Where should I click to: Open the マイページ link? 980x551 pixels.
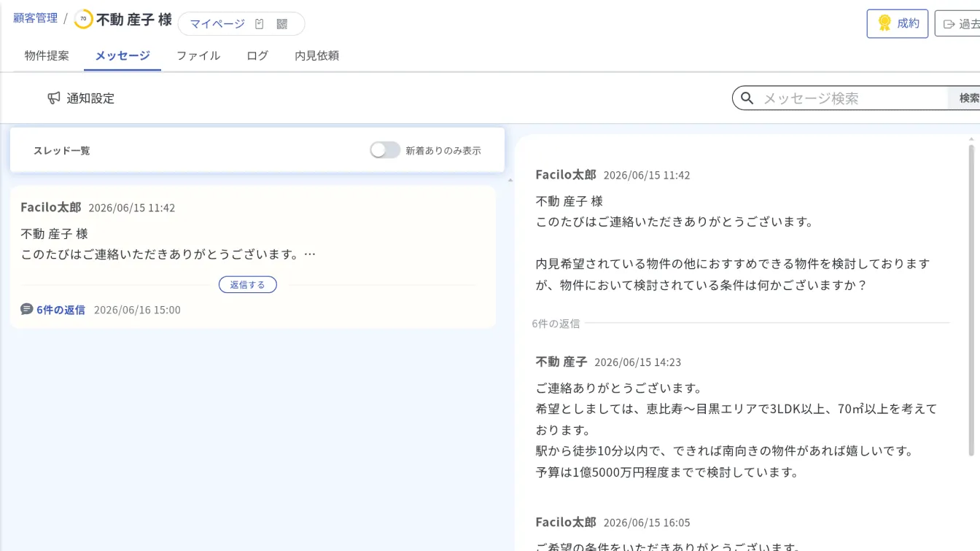(217, 24)
